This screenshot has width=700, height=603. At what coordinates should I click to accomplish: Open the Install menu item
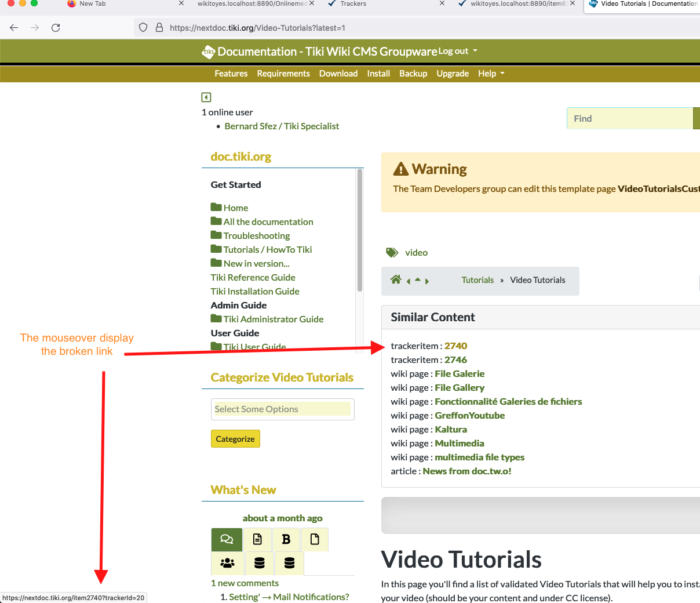coord(378,74)
